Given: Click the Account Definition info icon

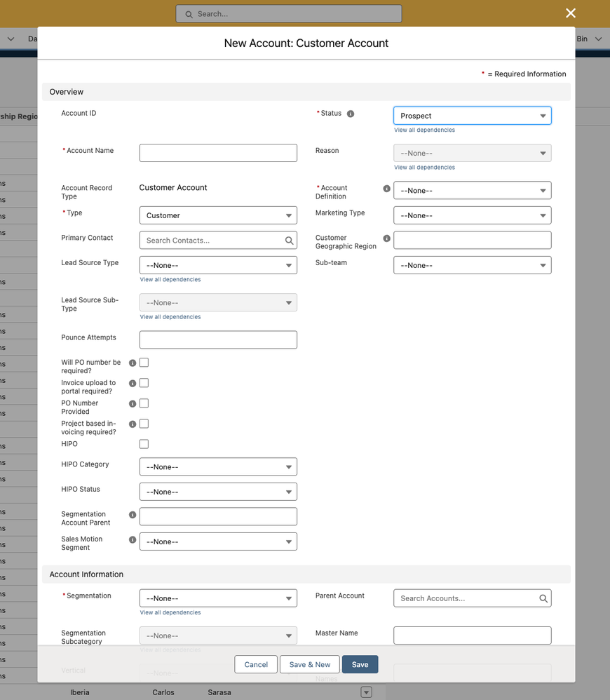Looking at the screenshot, I should [x=387, y=189].
